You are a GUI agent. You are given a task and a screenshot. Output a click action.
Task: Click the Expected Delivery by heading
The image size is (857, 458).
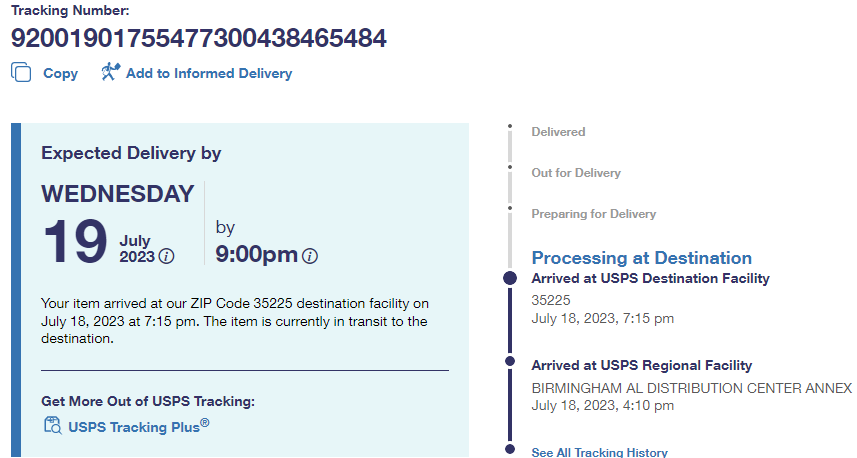[131, 153]
